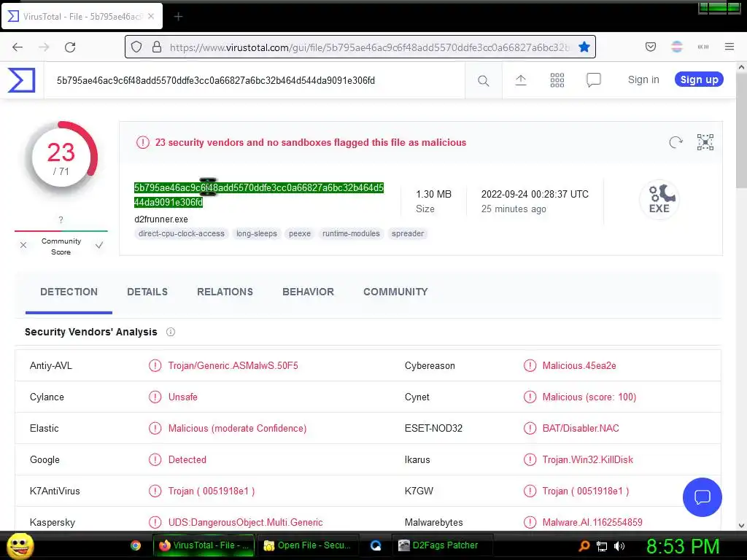Click the browser URL address bar
The width and height of the screenshot is (747, 560).
coord(360,47)
